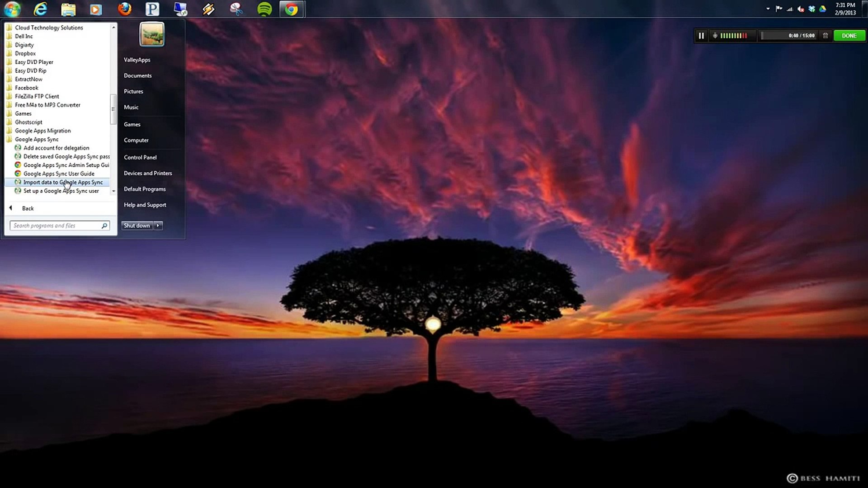
Task: Go Back to the main Start menu
Action: pyautogui.click(x=28, y=208)
